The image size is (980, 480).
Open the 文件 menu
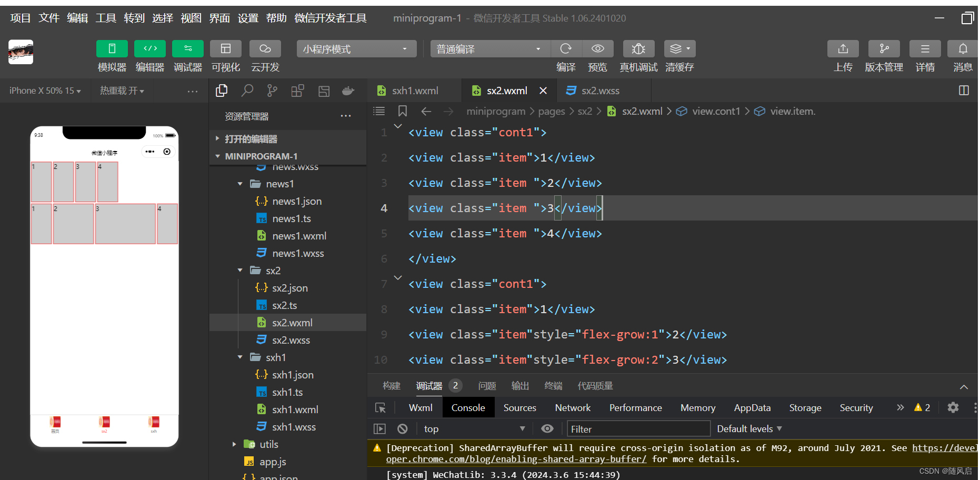pos(49,18)
